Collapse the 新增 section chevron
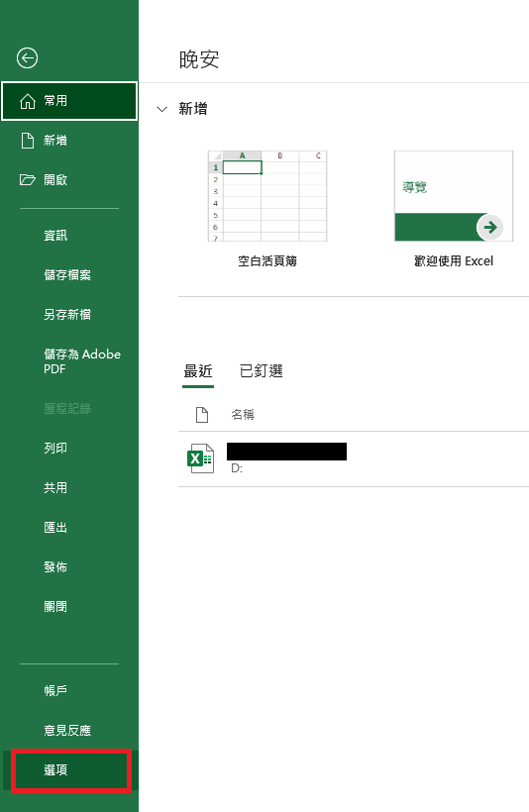The height and width of the screenshot is (812, 529). coord(162,109)
